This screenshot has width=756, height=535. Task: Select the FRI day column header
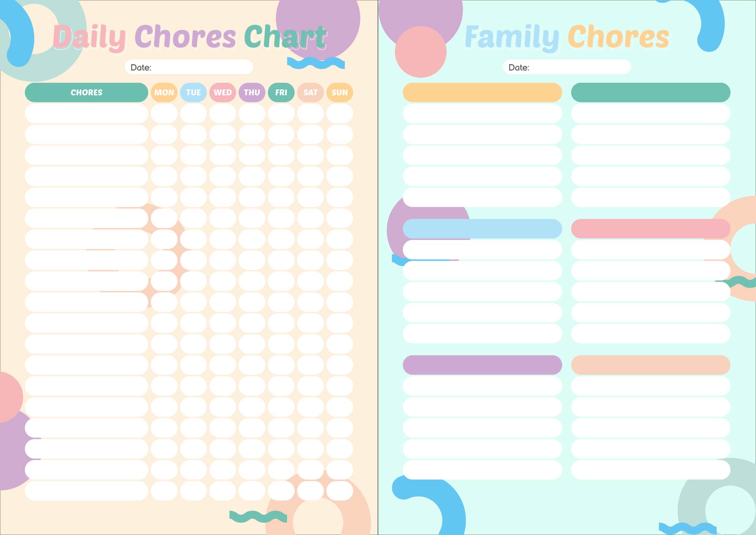point(280,93)
